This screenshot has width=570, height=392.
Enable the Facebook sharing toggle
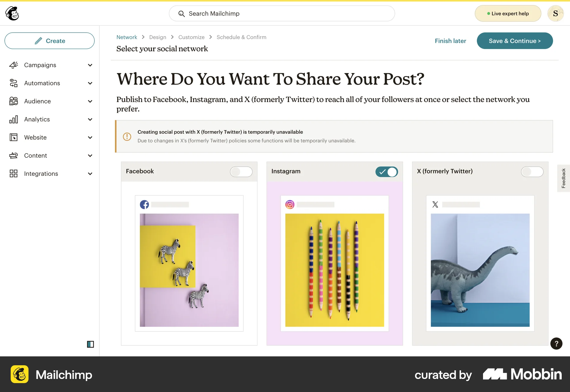(241, 172)
